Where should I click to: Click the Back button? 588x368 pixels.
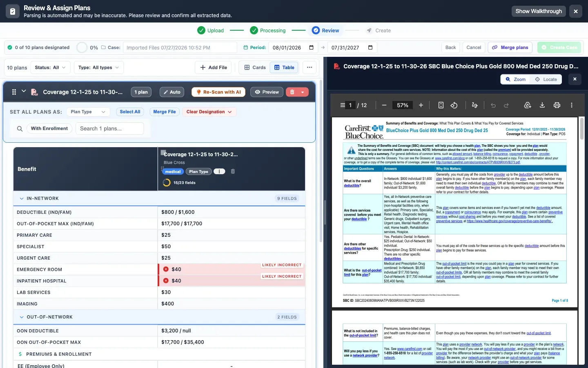(451, 47)
